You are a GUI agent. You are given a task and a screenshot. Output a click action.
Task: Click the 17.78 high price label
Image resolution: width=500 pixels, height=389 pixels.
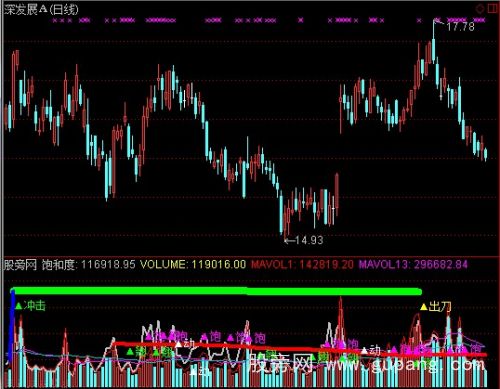(x=460, y=26)
